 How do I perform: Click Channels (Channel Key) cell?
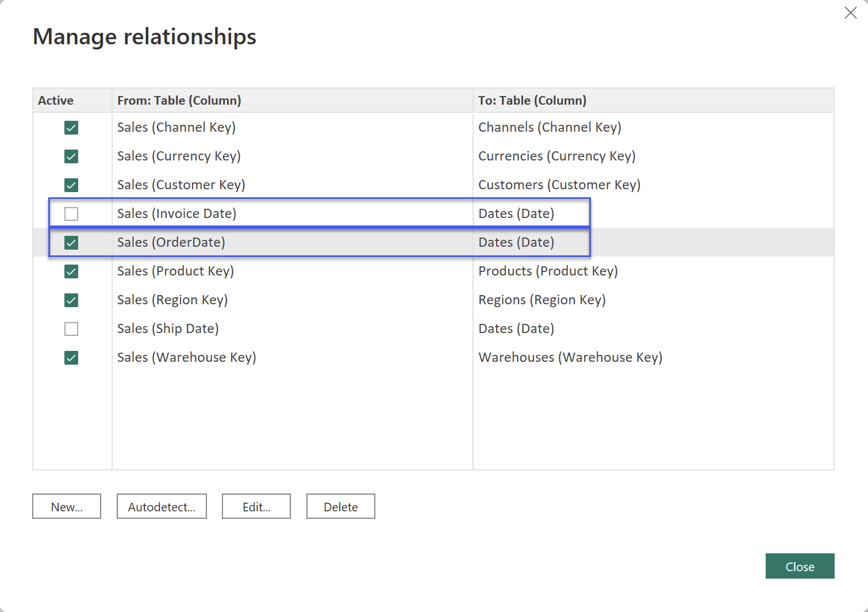550,127
